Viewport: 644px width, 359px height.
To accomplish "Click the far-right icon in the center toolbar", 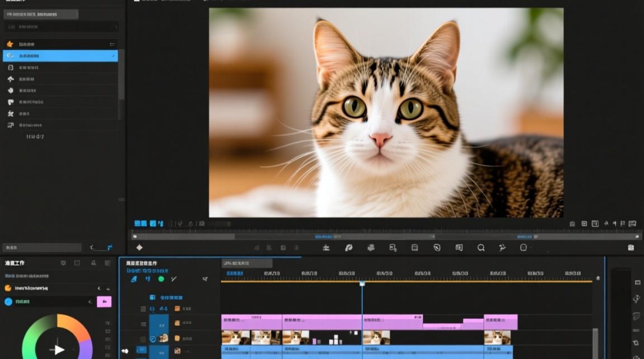I will pos(631,247).
